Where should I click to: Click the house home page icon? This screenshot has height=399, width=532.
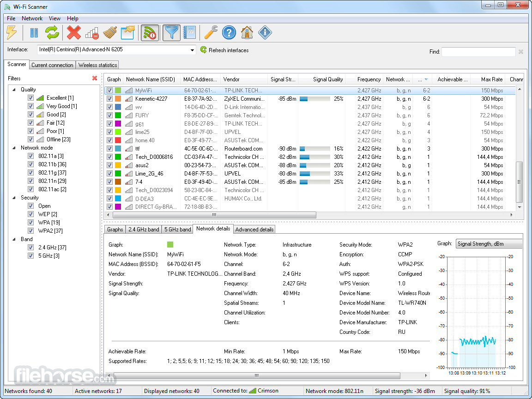247,33
